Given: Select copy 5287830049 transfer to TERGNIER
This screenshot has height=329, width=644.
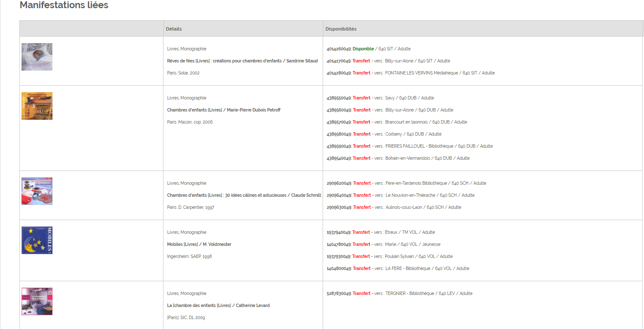Looking at the screenshot, I should tap(400, 293).
